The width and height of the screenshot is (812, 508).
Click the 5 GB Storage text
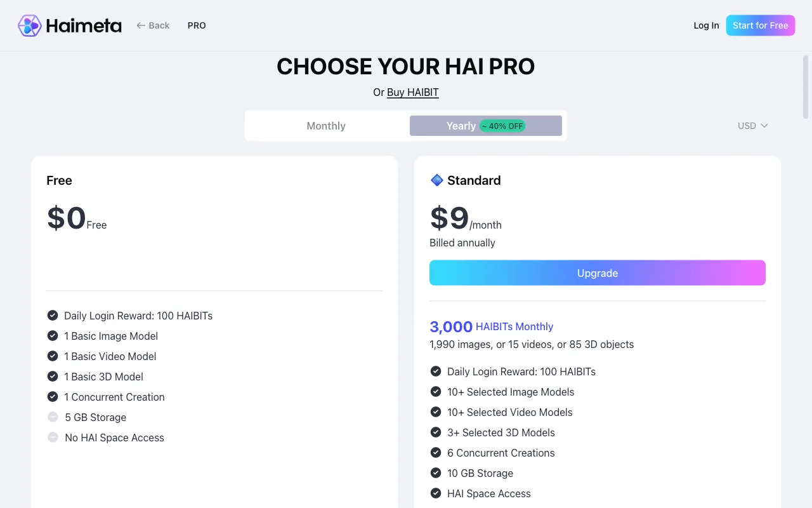point(95,417)
